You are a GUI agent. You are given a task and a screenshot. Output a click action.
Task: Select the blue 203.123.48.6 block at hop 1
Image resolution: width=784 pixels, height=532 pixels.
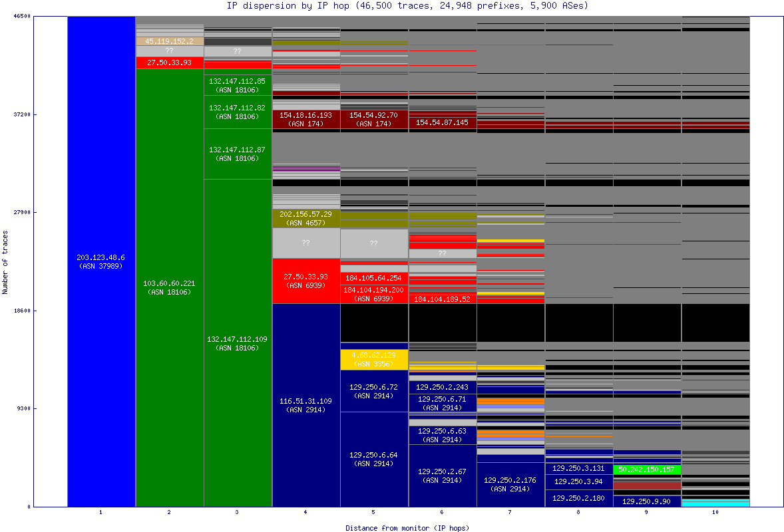point(100,259)
